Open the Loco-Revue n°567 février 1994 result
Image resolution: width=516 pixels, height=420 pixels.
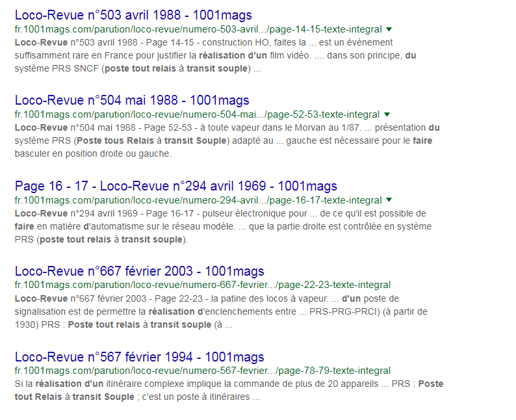(139, 357)
